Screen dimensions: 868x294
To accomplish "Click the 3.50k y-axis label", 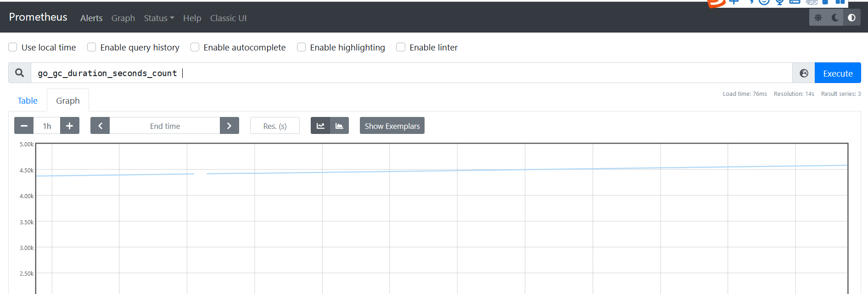I will pos(27,222).
